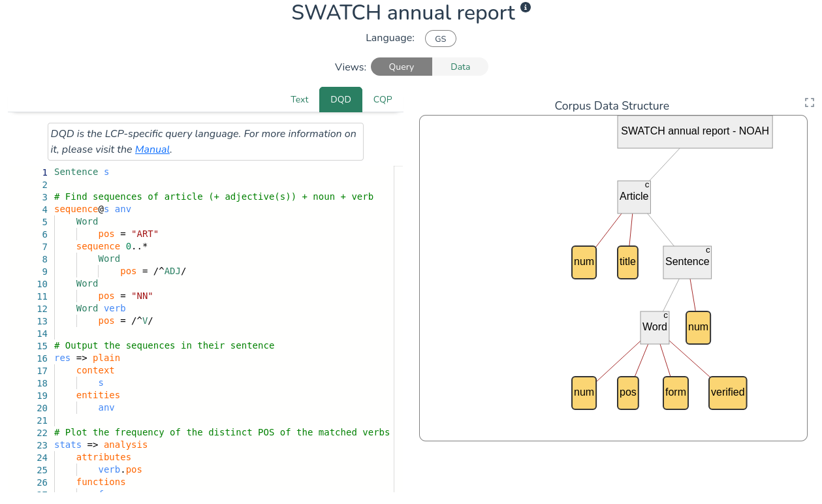Expand corpus structure diagram to fullscreen
The image size is (822, 504).
pyautogui.click(x=809, y=102)
